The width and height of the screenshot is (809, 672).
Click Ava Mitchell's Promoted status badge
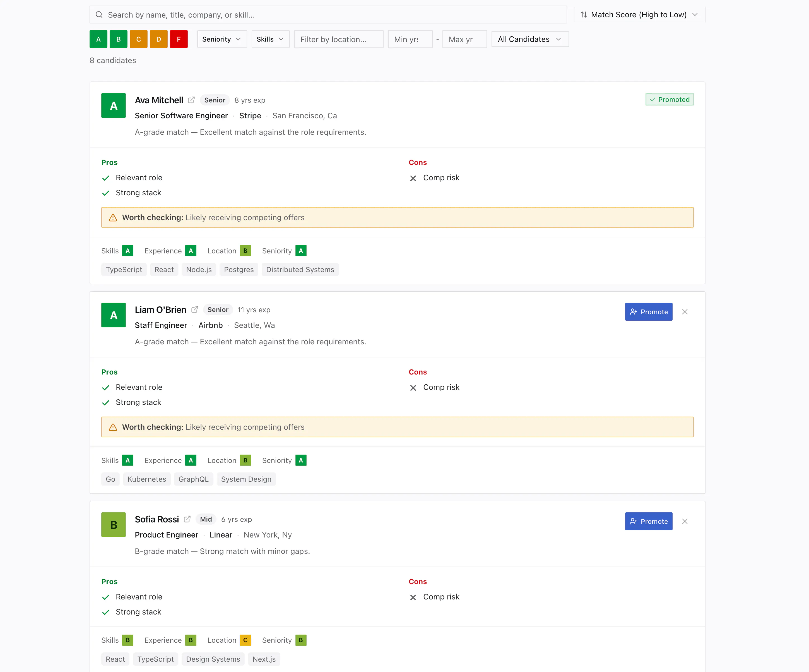tap(670, 99)
